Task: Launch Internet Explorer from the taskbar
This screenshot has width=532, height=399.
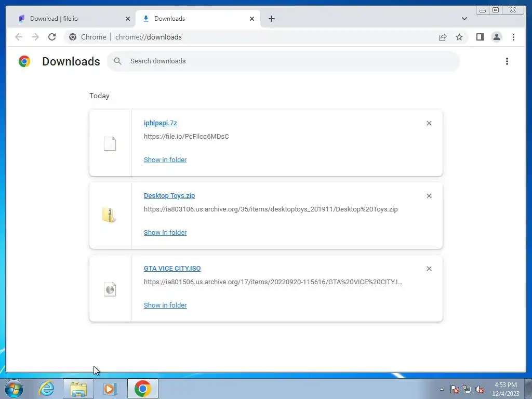Action: tap(46, 389)
